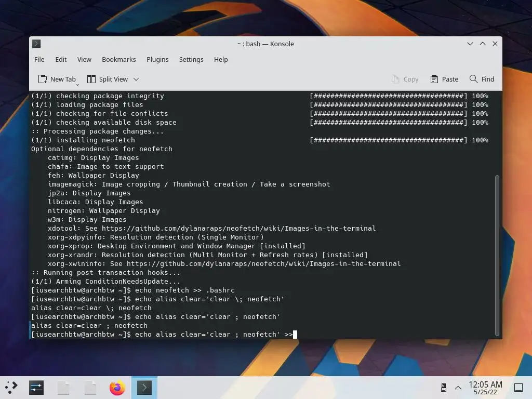Expand the Split View dropdown arrow
Viewport: 532px width, 399px height.
[x=136, y=79]
